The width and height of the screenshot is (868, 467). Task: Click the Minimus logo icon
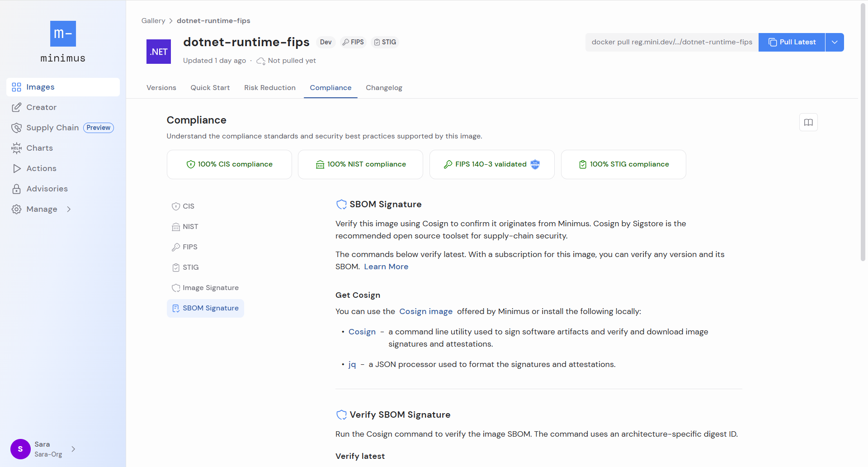[x=63, y=34]
